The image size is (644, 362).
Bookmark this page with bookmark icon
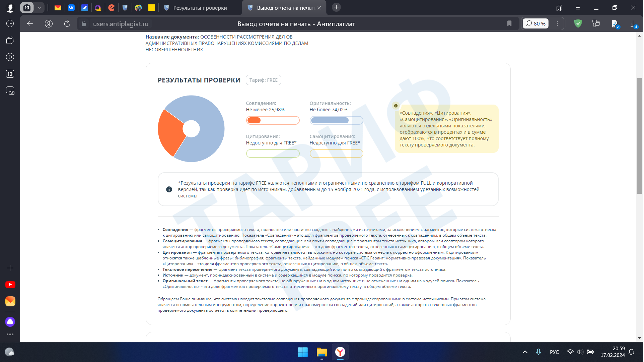[x=509, y=23]
